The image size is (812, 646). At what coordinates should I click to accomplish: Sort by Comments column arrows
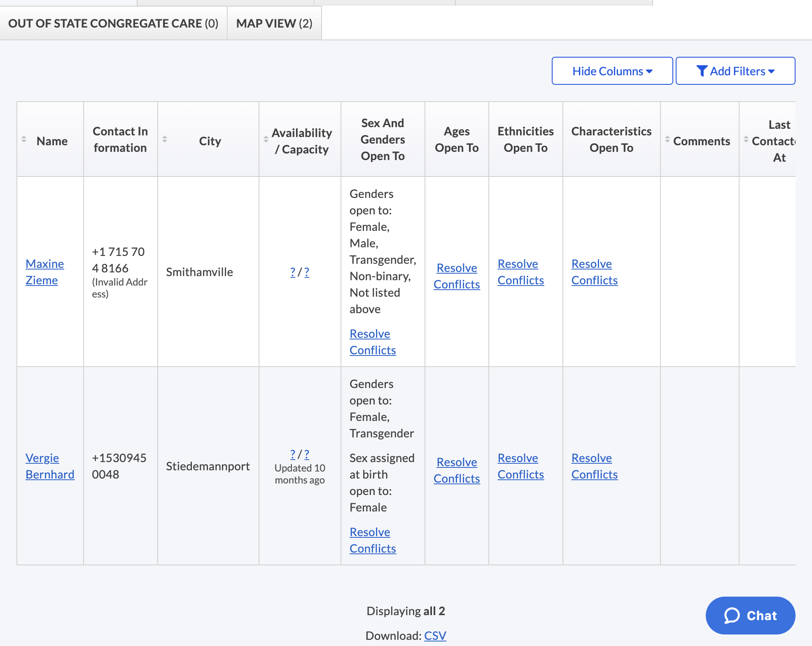tap(667, 139)
